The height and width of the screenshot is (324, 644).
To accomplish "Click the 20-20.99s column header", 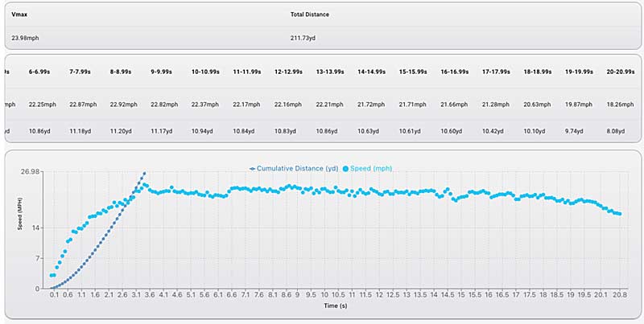I will [x=620, y=72].
